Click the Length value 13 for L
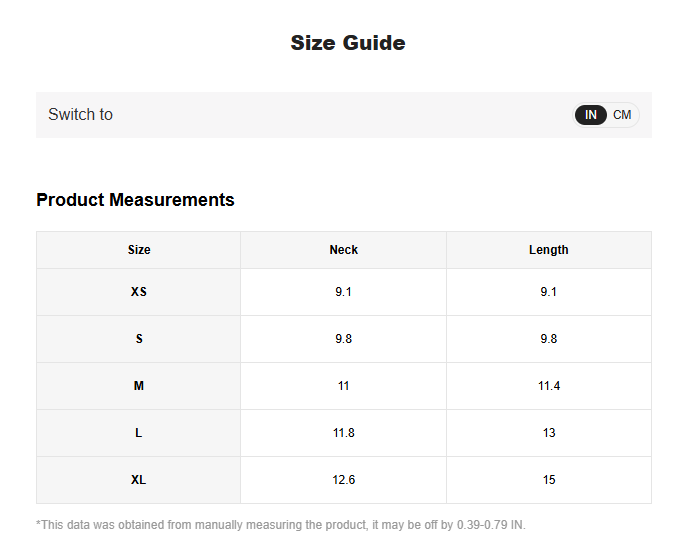The height and width of the screenshot is (546, 684). [548, 433]
